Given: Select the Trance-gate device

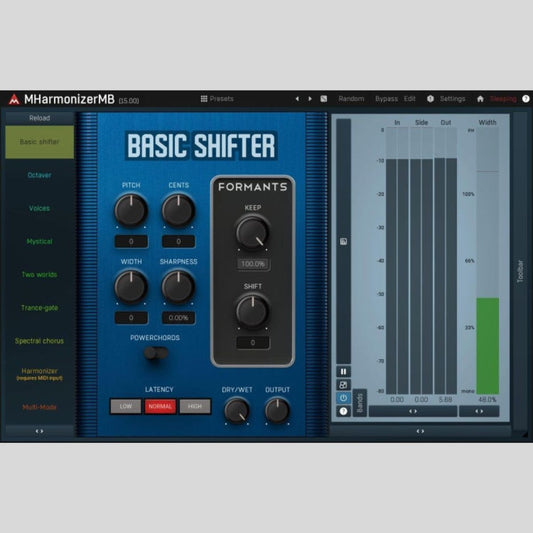Looking at the screenshot, I should (x=39, y=308).
